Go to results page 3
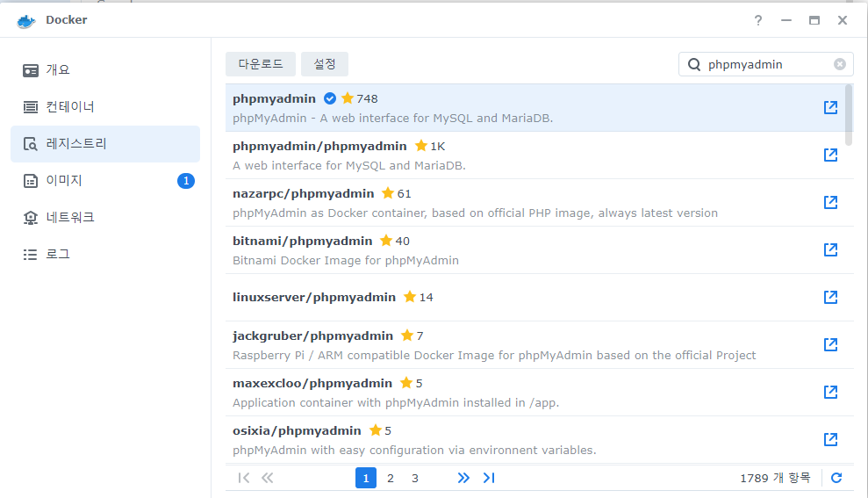The width and height of the screenshot is (868, 498). [x=414, y=478]
